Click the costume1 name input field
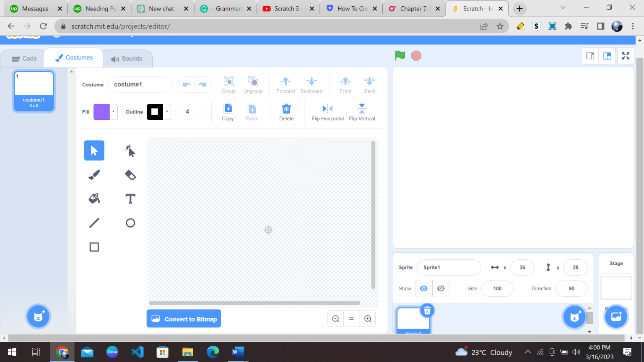 coord(140,84)
